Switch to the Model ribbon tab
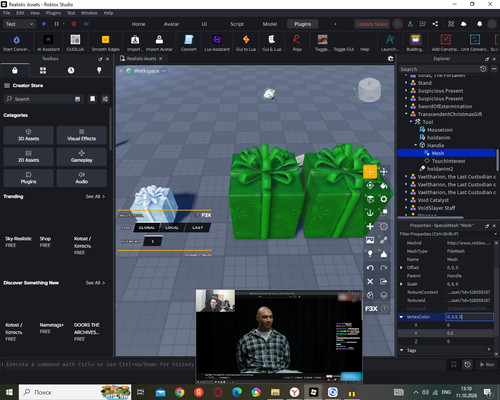This screenshot has height=400, width=500. click(270, 24)
